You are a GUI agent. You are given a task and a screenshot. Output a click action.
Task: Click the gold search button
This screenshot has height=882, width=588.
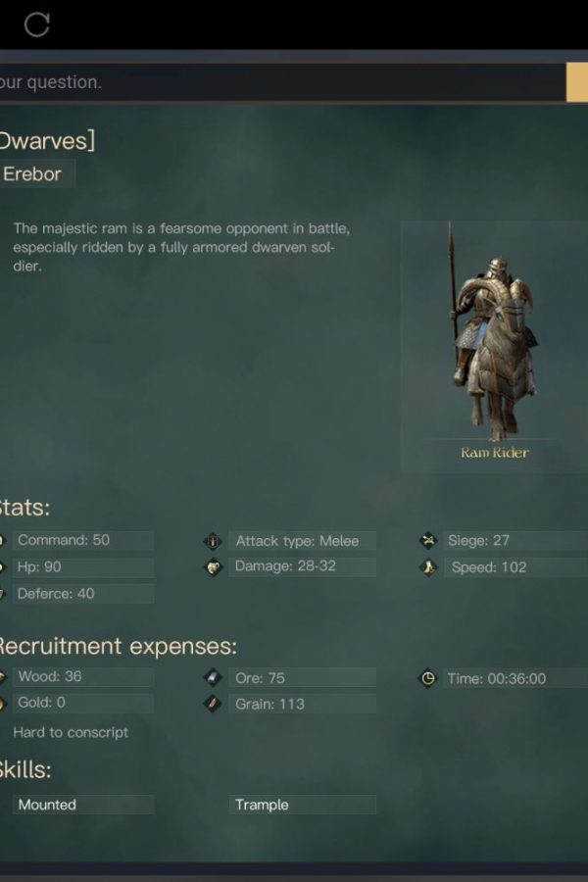click(577, 82)
